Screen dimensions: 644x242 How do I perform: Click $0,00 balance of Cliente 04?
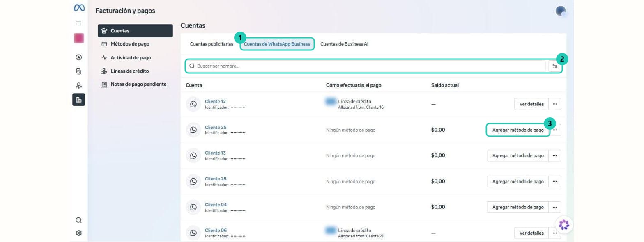(x=438, y=207)
